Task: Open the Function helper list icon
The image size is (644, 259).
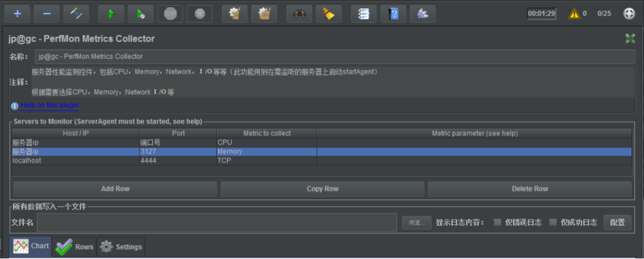Action: (364, 14)
